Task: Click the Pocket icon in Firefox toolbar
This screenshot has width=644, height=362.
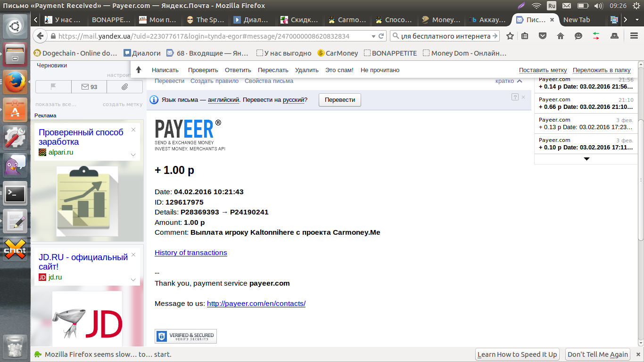Action: (x=543, y=36)
